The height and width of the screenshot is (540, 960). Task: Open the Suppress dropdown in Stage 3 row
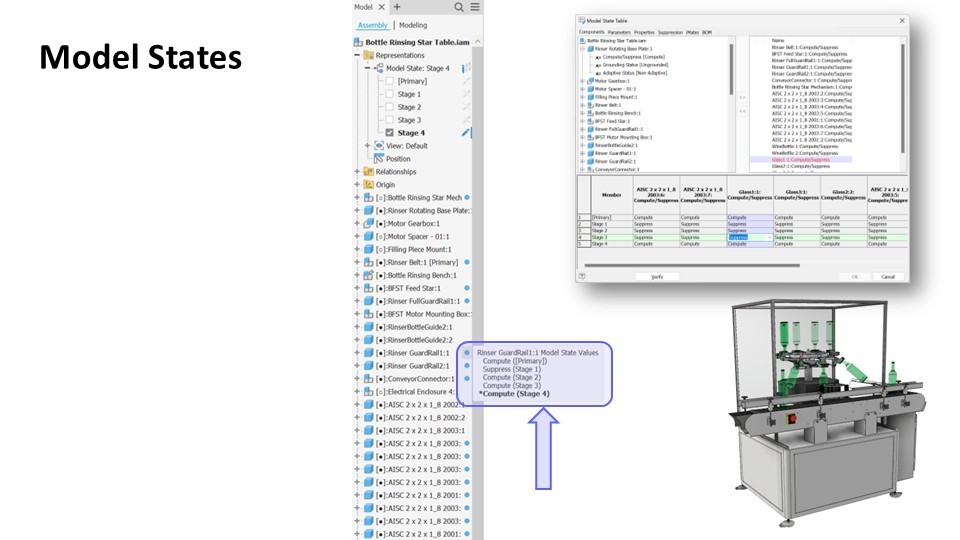(x=768, y=237)
